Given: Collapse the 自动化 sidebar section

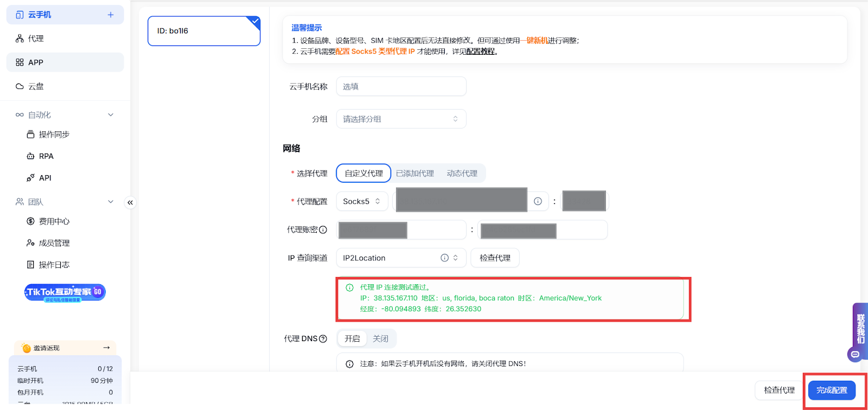Looking at the screenshot, I should [111, 115].
